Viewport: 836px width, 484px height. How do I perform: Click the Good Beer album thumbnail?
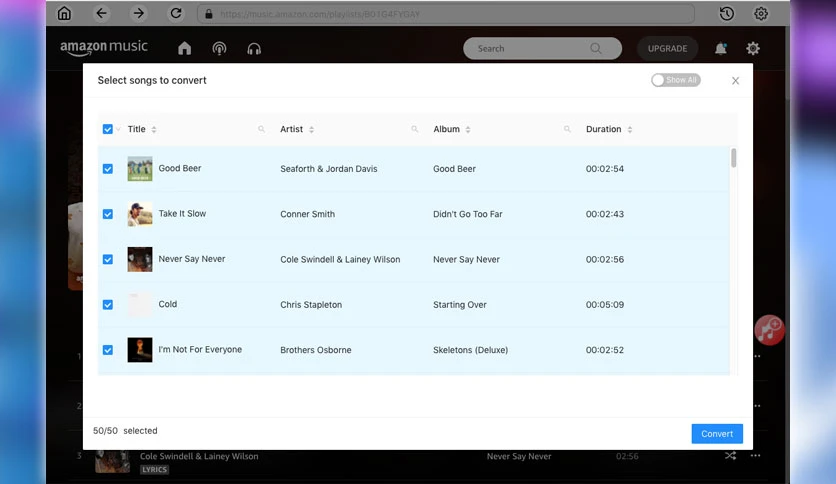pyautogui.click(x=140, y=169)
